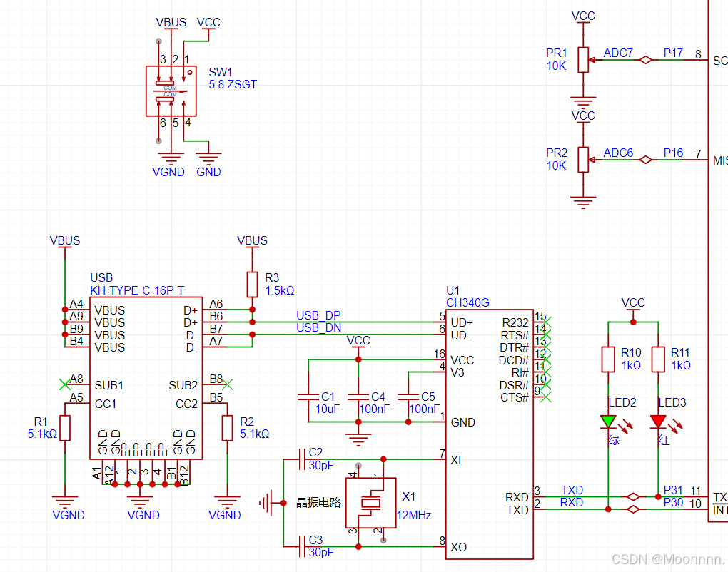Select resistor R2 symbol
The image size is (728, 572).
tap(227, 428)
